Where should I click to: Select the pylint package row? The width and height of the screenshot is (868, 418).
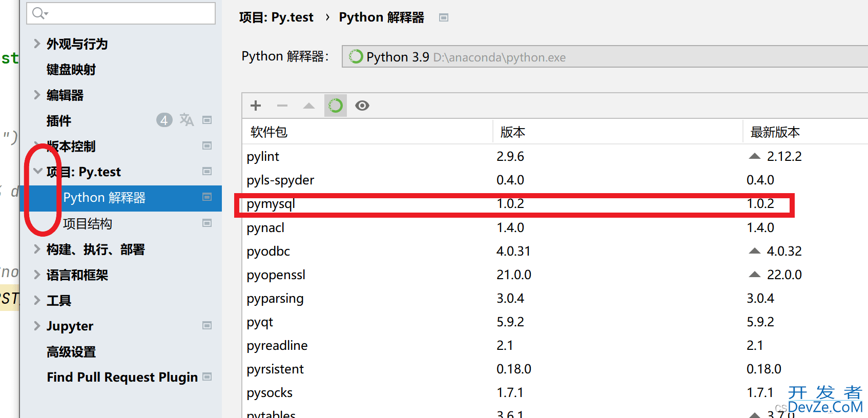(x=555, y=156)
